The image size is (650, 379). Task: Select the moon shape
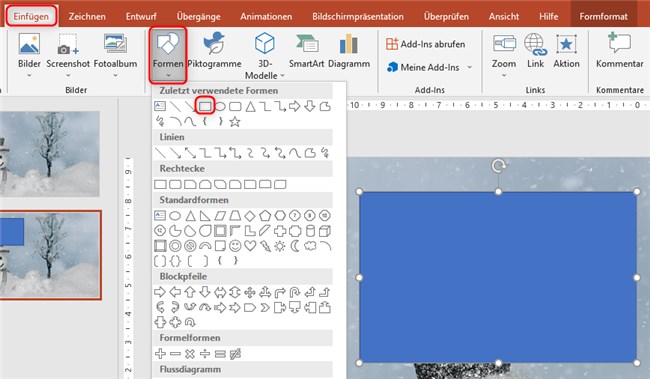295,246
